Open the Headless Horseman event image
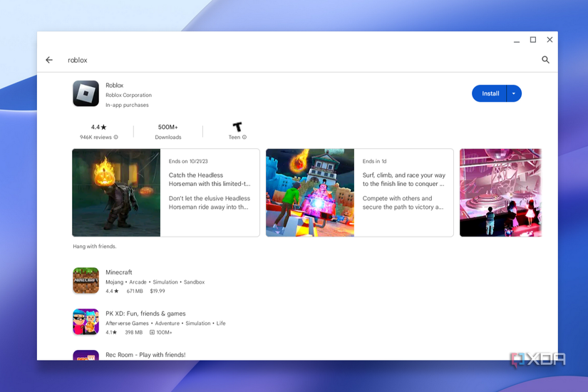 point(116,193)
